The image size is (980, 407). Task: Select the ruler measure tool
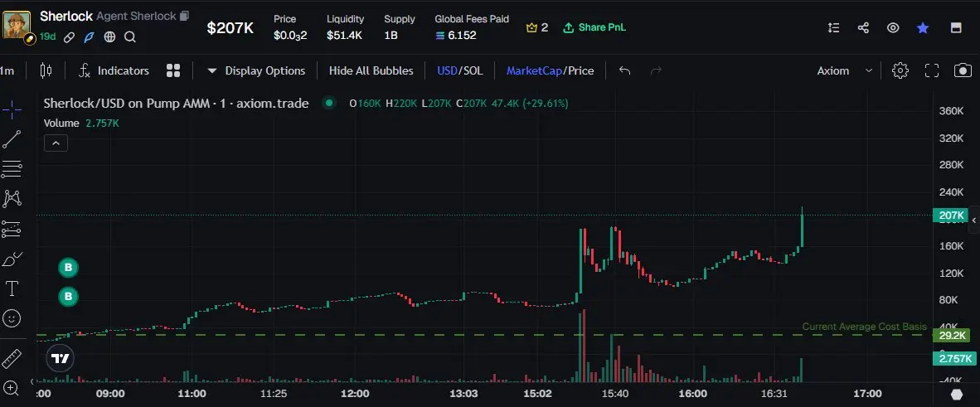tap(12, 360)
